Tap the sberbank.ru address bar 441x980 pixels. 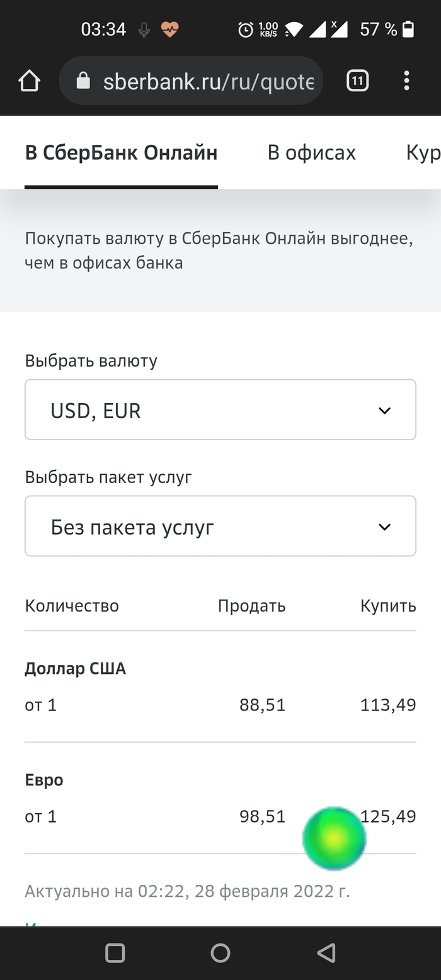coord(202,80)
